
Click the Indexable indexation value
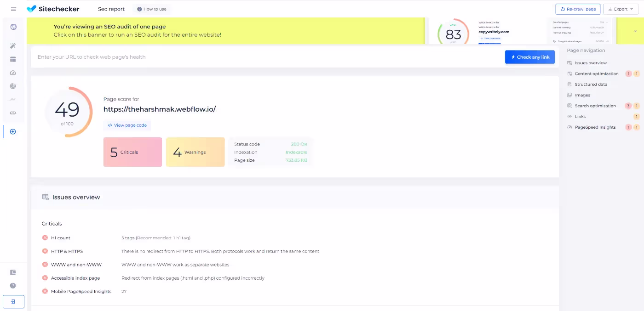296,152
